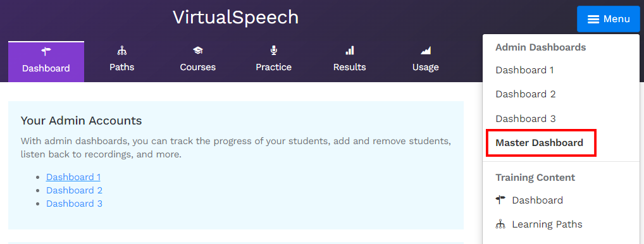Click signpost icon under Training Content
Image resolution: width=644 pixels, height=244 pixels.
point(500,200)
